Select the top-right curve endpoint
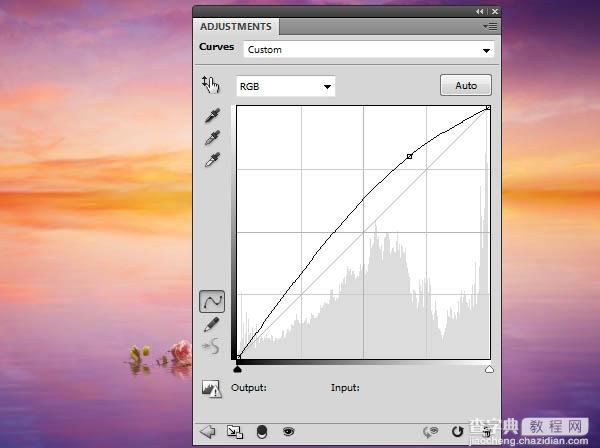Image resolution: width=600 pixels, height=448 pixels. pos(488,108)
